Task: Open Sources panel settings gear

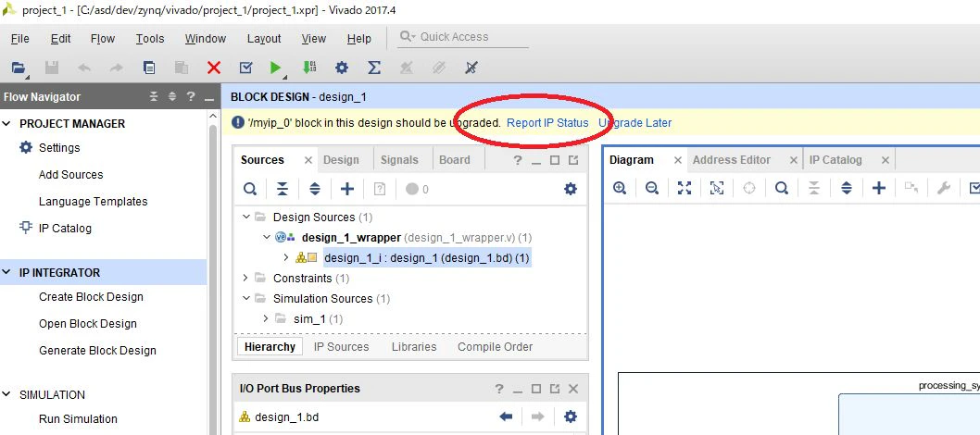Action: (x=571, y=189)
